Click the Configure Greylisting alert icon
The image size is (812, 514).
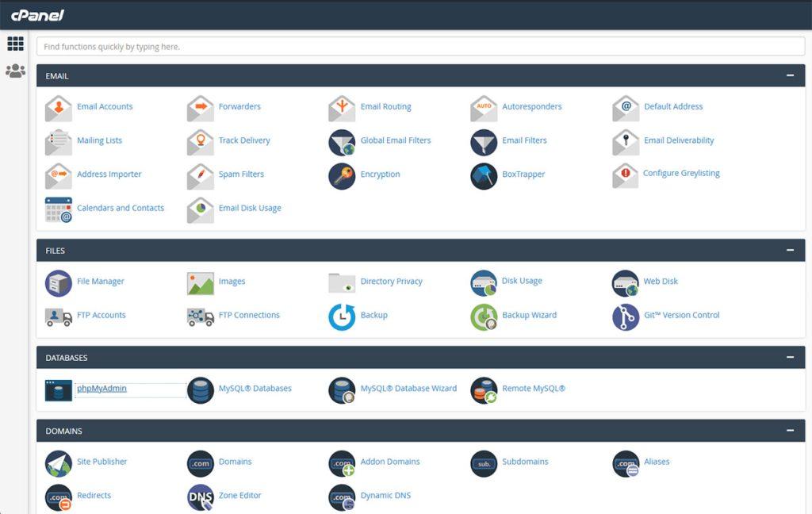[x=626, y=175]
